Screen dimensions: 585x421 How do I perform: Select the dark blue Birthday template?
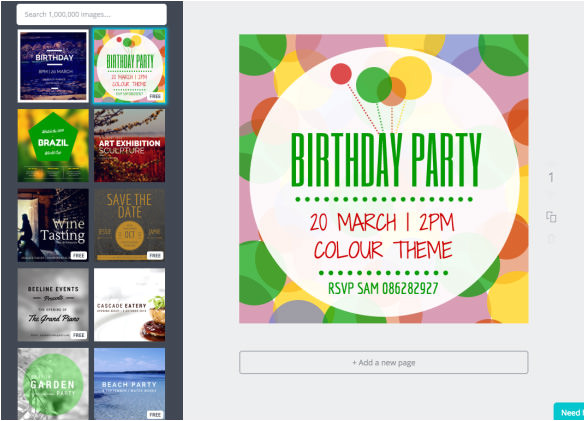tap(53, 66)
